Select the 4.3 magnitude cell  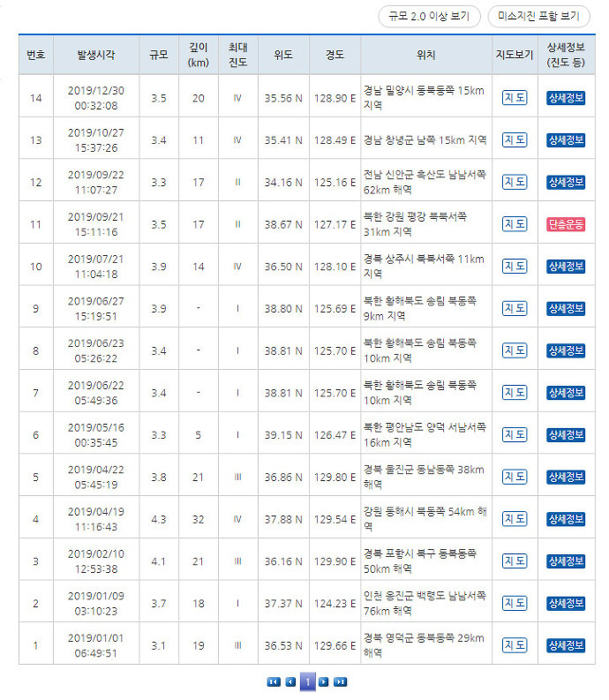click(x=159, y=519)
